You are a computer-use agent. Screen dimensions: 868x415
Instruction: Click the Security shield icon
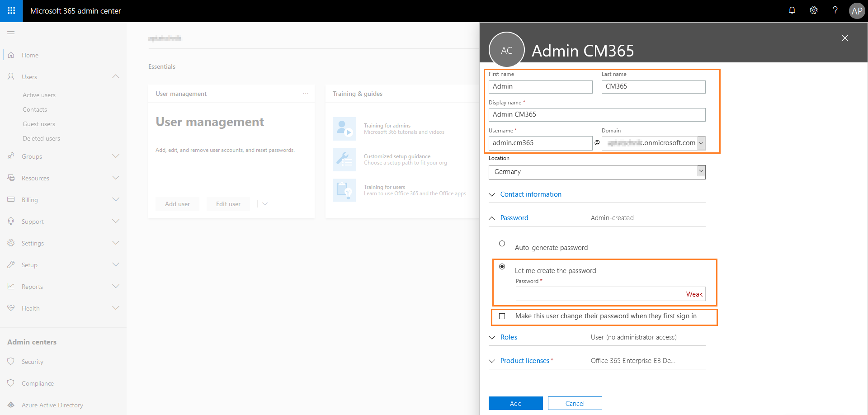[11, 362]
